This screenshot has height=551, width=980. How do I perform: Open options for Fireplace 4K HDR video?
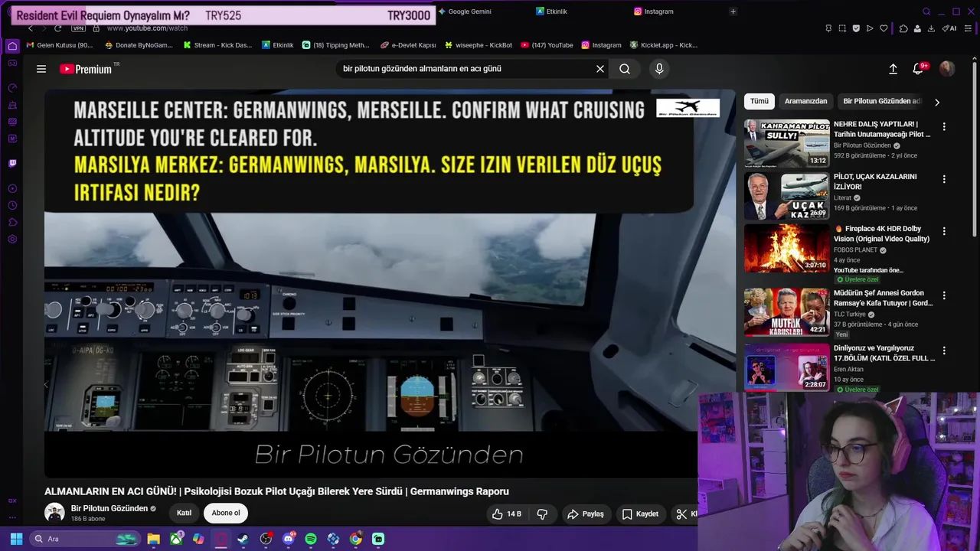[x=944, y=231]
